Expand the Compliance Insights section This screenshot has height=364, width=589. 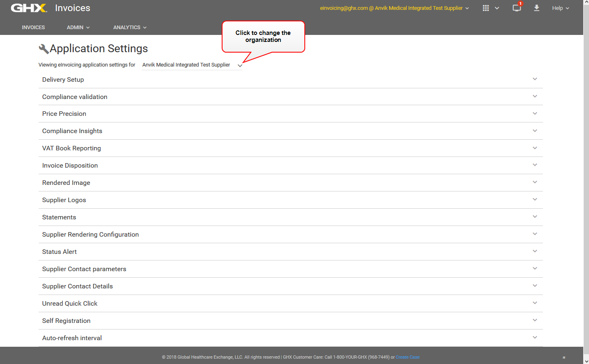(x=535, y=131)
